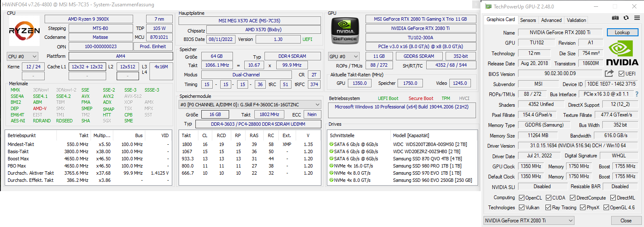Viewport: 644px width, 227px height.
Task: Click the Dual-Channel mode field
Action: point(246,75)
